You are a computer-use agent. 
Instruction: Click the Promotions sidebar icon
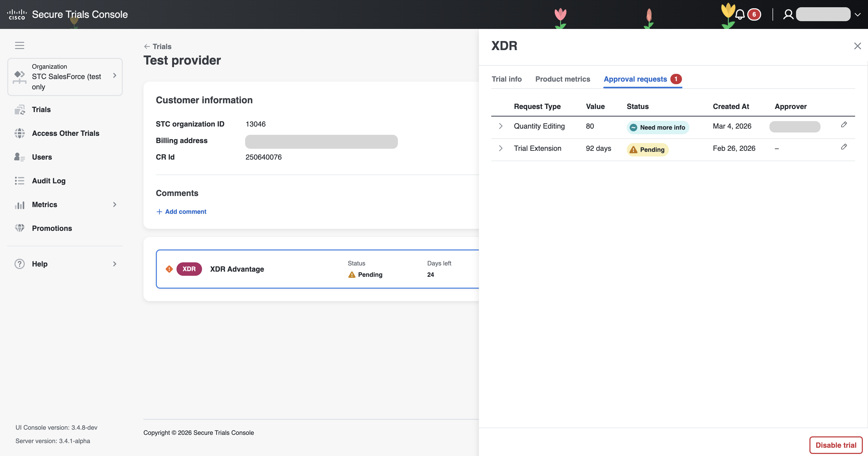pyautogui.click(x=20, y=228)
